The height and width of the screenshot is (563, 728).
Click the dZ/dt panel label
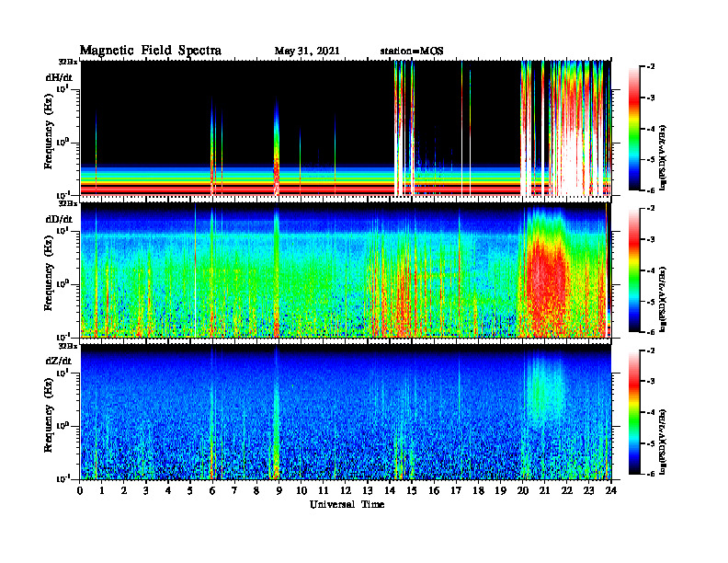click(59, 361)
